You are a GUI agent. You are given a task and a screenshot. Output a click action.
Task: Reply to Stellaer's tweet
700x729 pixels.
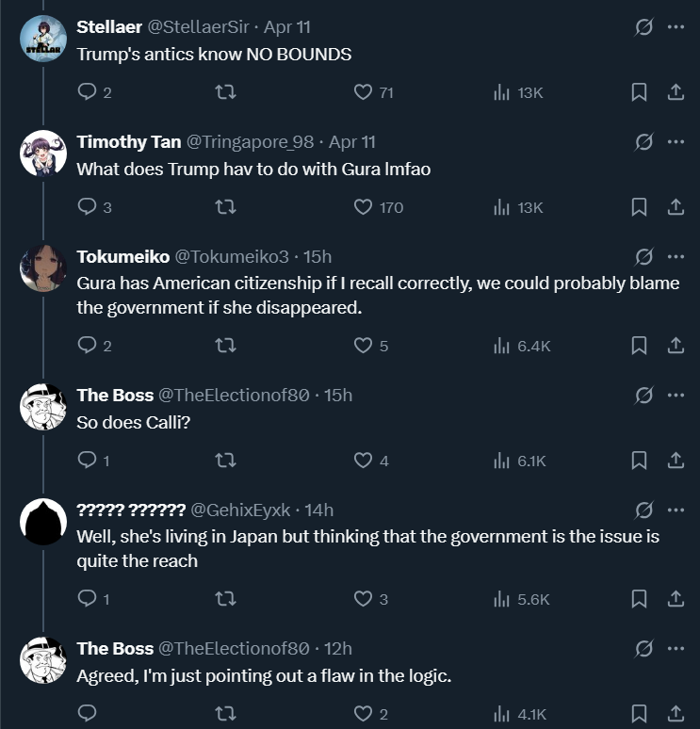coord(87,92)
